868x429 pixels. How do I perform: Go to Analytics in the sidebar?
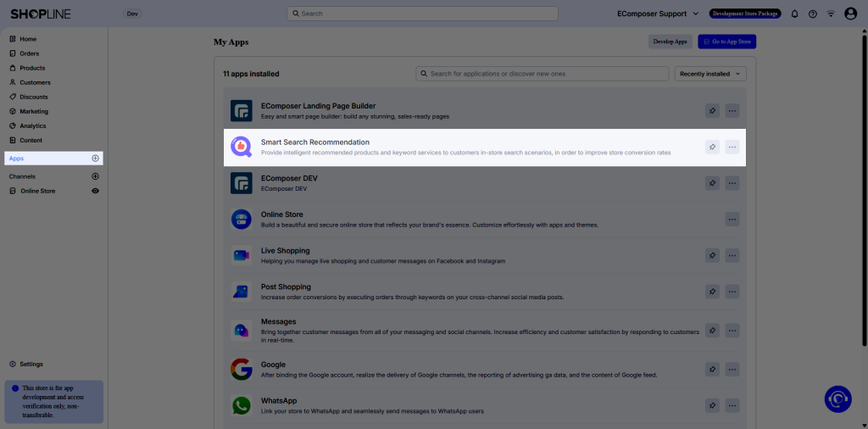33,125
